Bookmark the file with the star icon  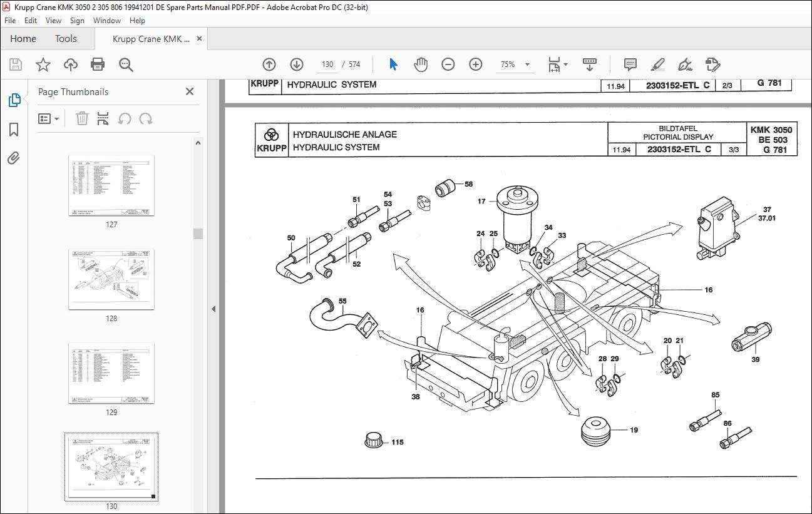coord(43,64)
